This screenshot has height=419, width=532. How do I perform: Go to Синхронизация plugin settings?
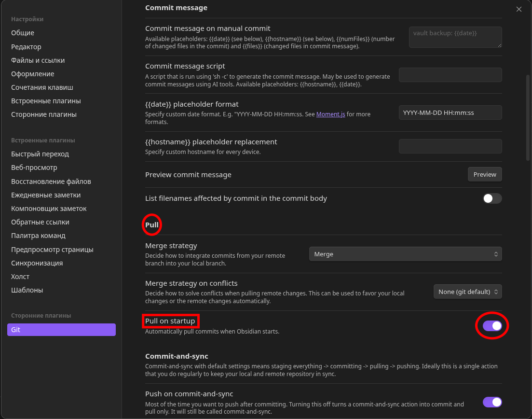tap(37, 263)
